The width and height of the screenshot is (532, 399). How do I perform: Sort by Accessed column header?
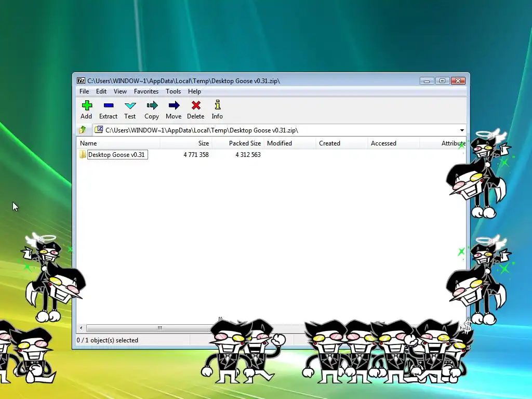(394, 143)
